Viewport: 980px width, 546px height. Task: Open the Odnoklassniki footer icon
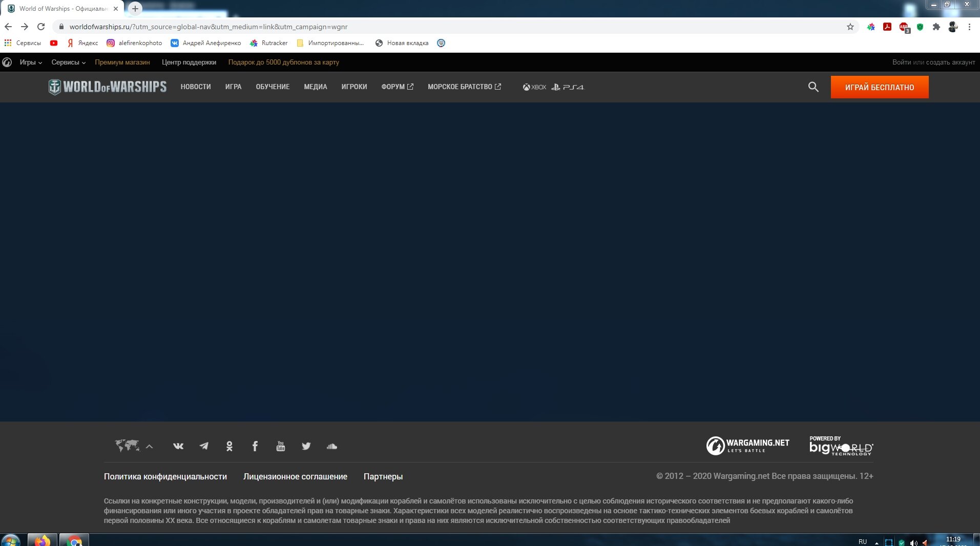click(x=230, y=446)
